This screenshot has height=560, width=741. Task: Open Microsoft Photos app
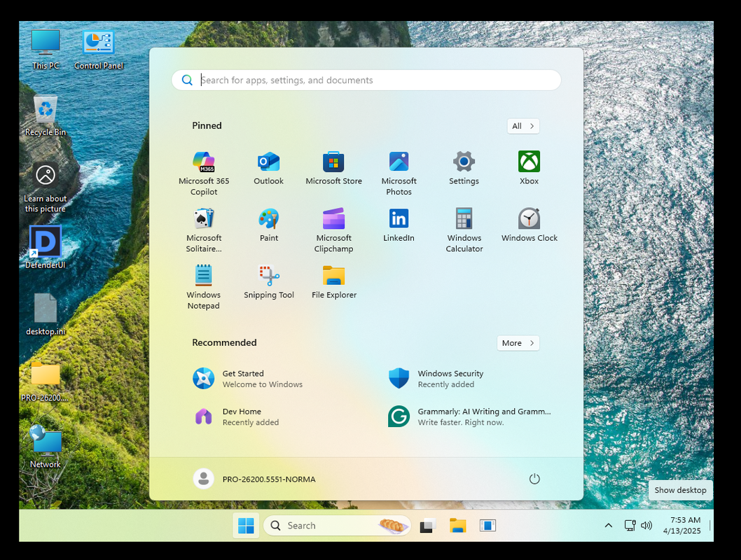(x=399, y=174)
